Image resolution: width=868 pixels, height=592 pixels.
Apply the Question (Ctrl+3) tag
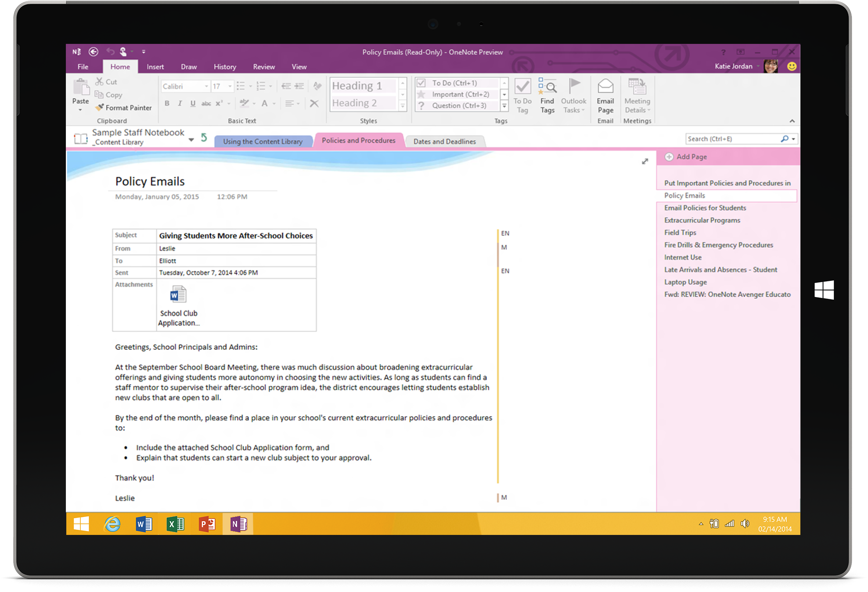click(457, 106)
